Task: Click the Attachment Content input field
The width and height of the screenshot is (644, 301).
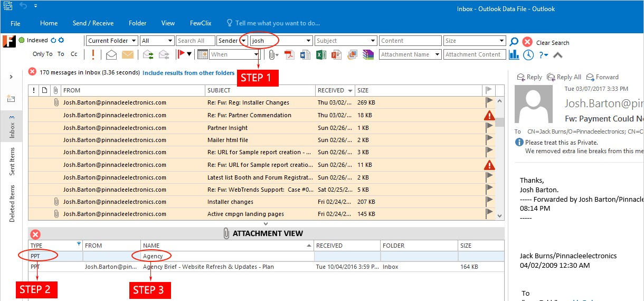Action: click(x=473, y=54)
